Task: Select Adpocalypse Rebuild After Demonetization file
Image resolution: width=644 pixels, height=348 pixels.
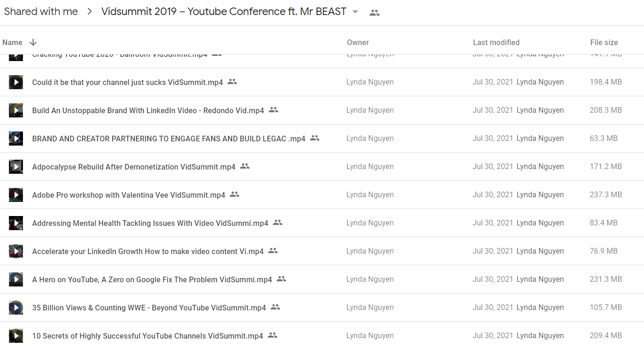Action: (x=134, y=167)
